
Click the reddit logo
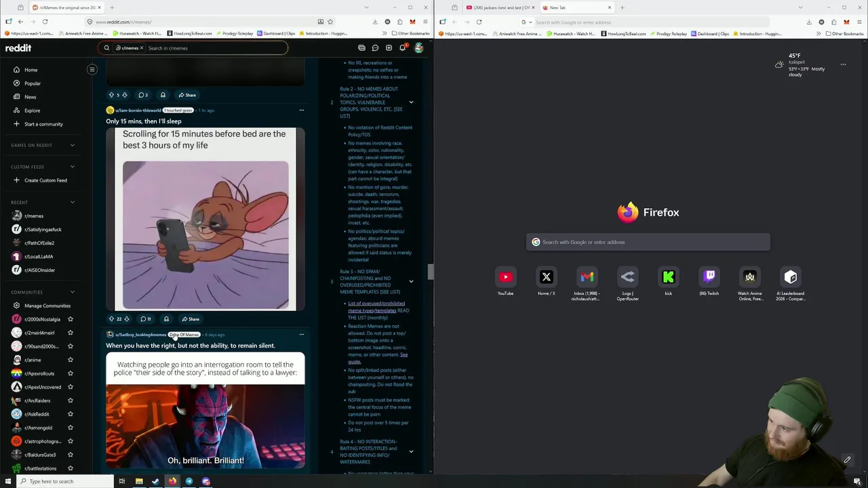coord(18,48)
